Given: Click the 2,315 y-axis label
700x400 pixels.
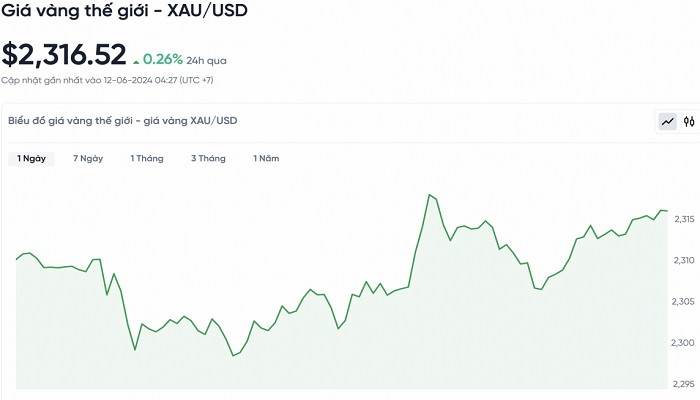Looking at the screenshot, I should [x=684, y=218].
